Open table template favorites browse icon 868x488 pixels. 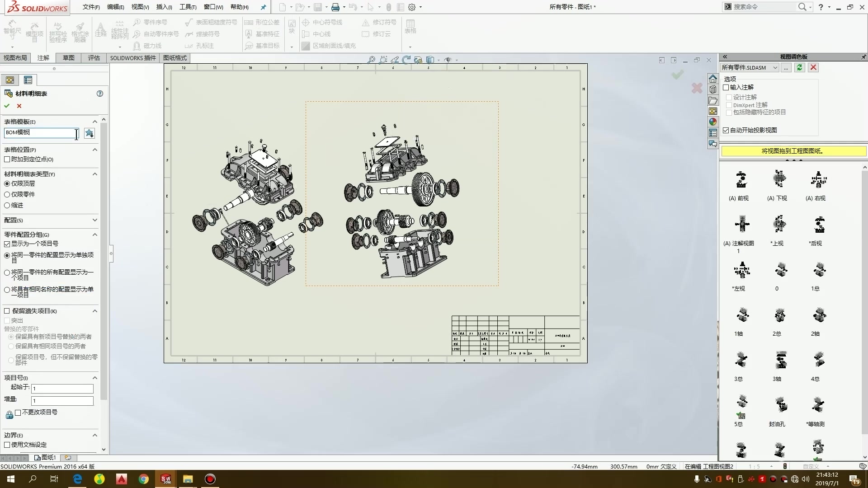coord(89,133)
